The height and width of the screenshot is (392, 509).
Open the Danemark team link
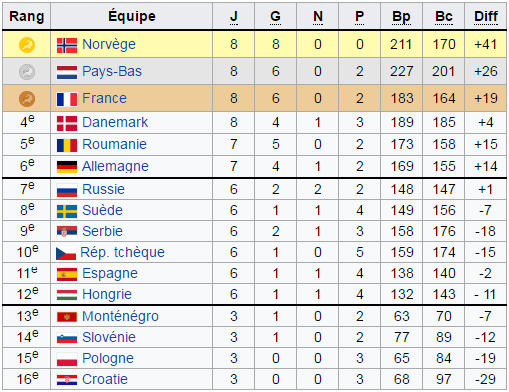point(115,122)
